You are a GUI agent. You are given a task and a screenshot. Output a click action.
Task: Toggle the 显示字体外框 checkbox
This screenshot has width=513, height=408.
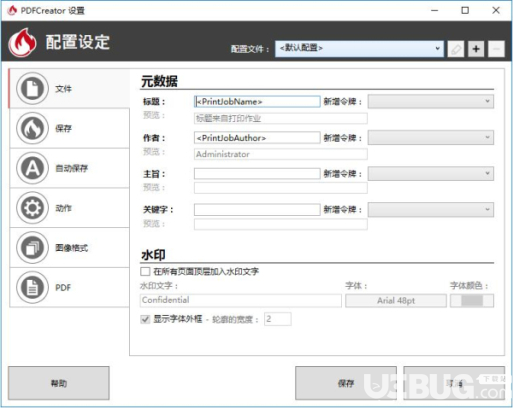click(x=145, y=319)
